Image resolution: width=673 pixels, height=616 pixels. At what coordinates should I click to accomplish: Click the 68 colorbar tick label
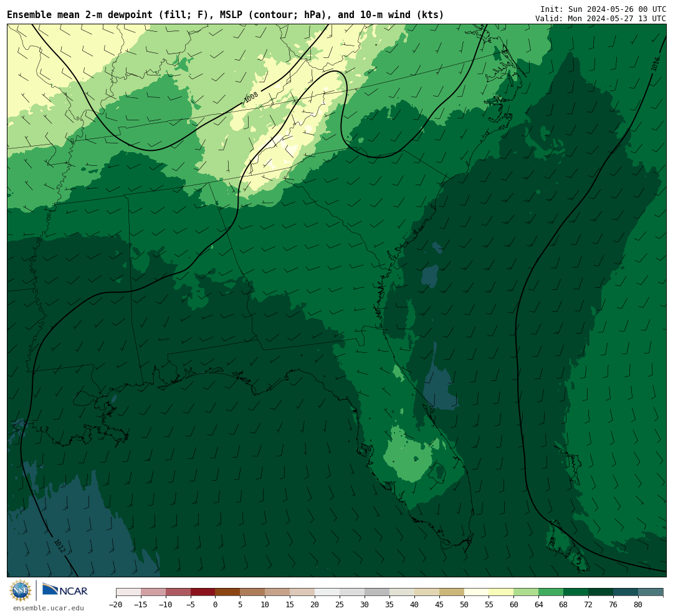(x=564, y=604)
